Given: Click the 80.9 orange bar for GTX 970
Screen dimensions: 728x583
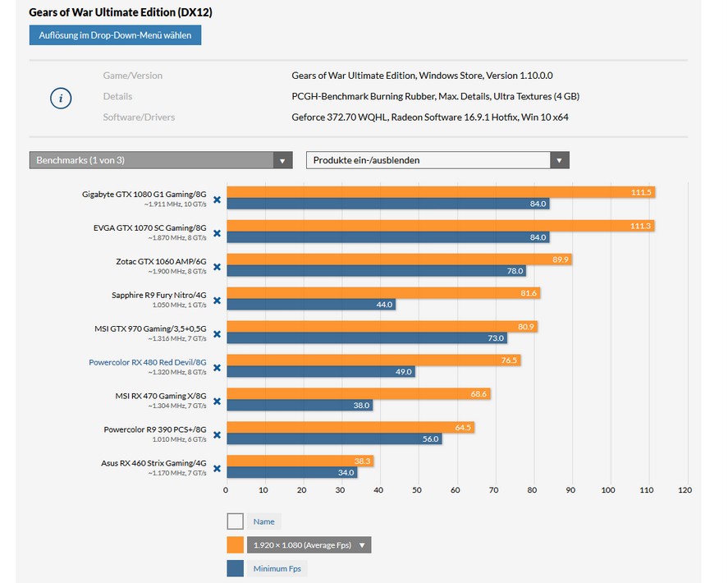Looking at the screenshot, I should point(382,327).
